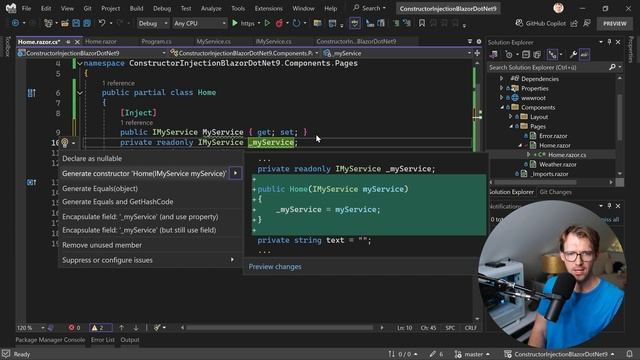Select the wwwroot folder

point(533,98)
